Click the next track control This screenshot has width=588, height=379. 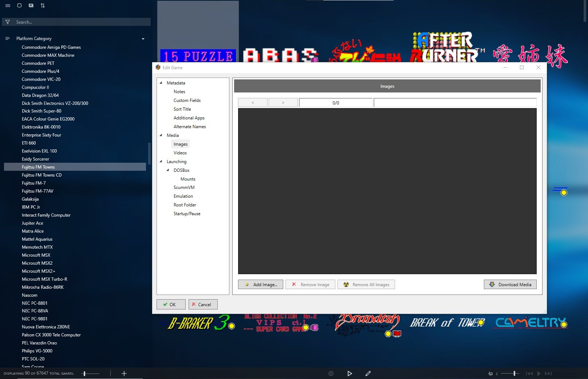pos(548,374)
